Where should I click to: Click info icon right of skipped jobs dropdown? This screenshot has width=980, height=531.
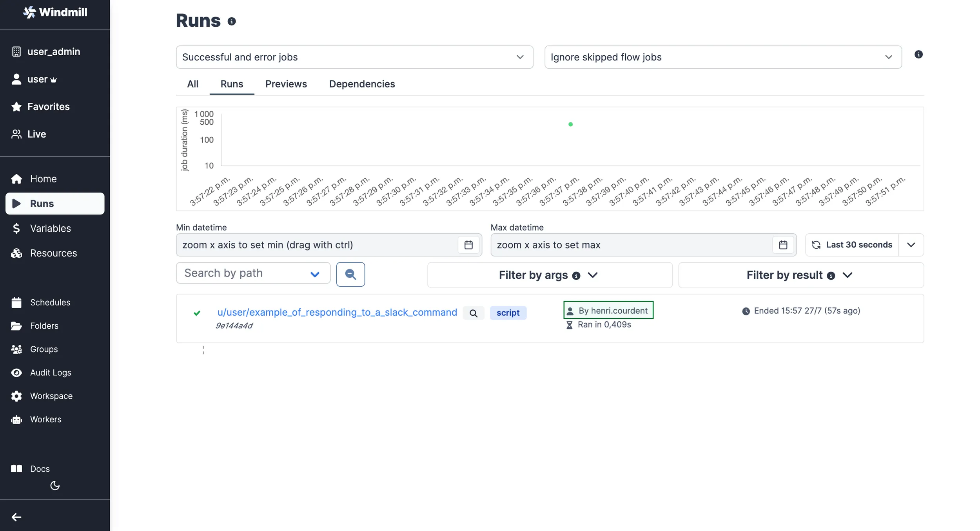(918, 55)
